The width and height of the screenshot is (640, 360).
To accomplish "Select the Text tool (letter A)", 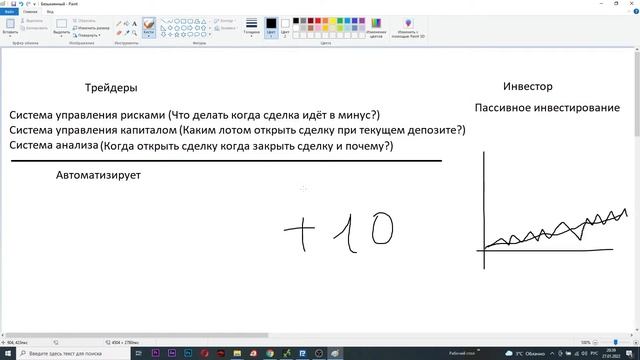I will coord(134,24).
